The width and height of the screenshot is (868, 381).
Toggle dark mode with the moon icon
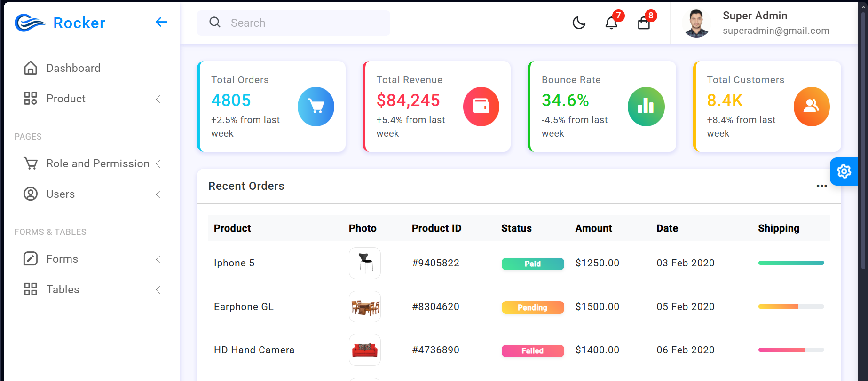point(579,23)
